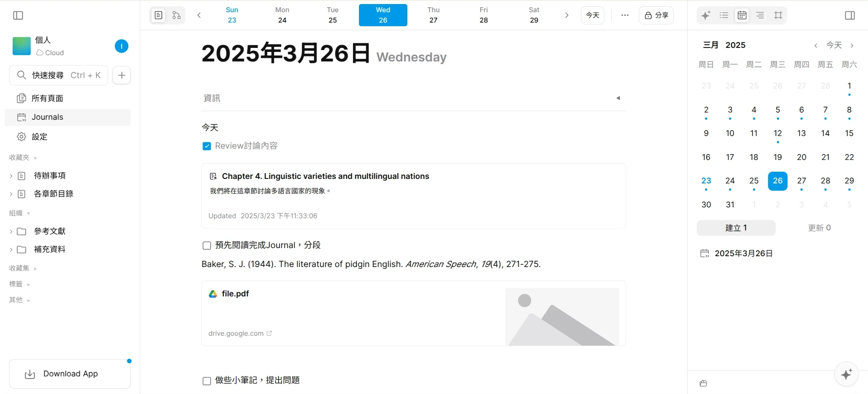Image resolution: width=868 pixels, height=394 pixels.
Task: Expand the 參考文獻 folder
Action: tap(11, 231)
